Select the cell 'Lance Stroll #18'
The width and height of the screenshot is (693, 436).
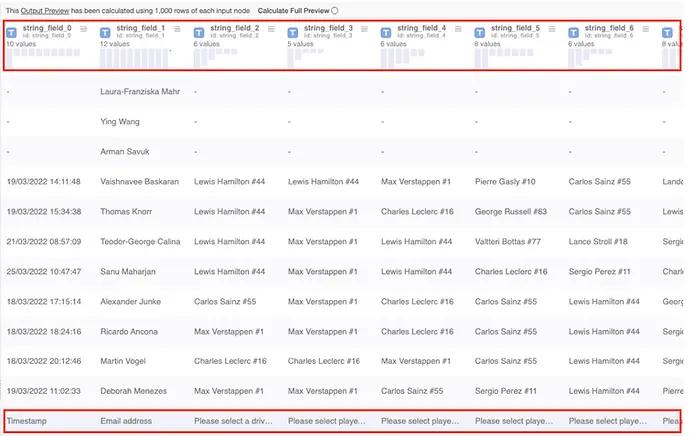point(598,242)
